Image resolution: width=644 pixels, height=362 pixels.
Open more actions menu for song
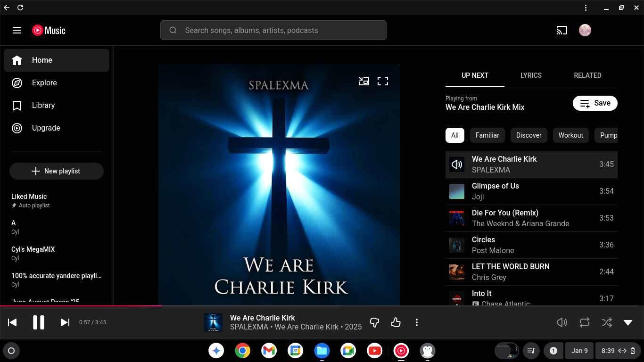tap(416, 322)
